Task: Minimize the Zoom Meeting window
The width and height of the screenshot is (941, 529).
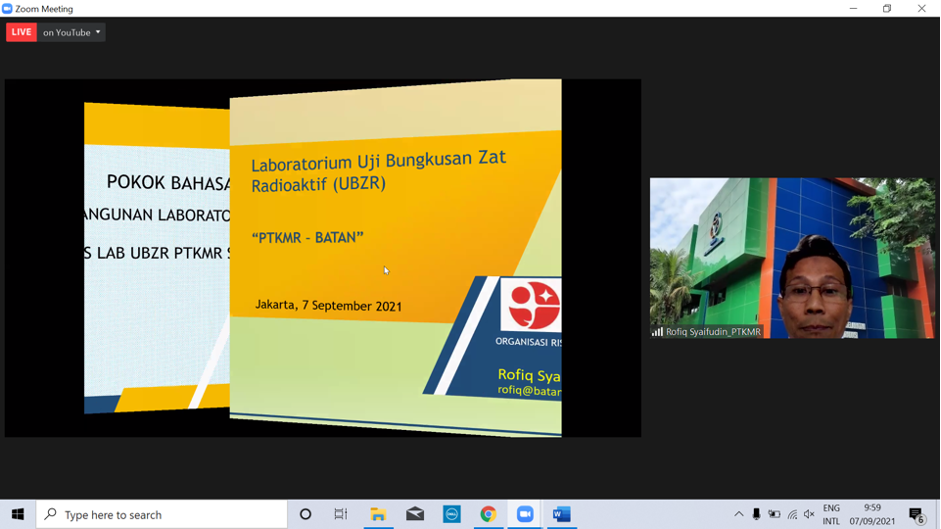Action: click(x=853, y=8)
